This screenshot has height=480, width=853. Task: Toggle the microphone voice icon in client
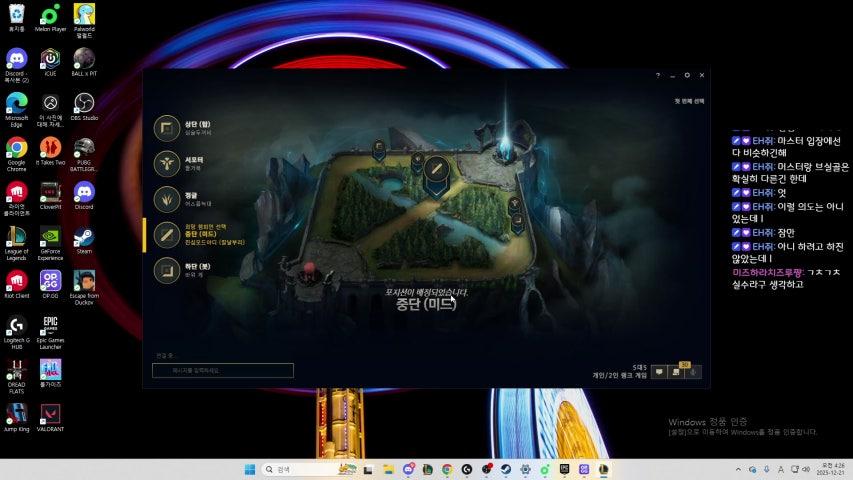pos(694,372)
